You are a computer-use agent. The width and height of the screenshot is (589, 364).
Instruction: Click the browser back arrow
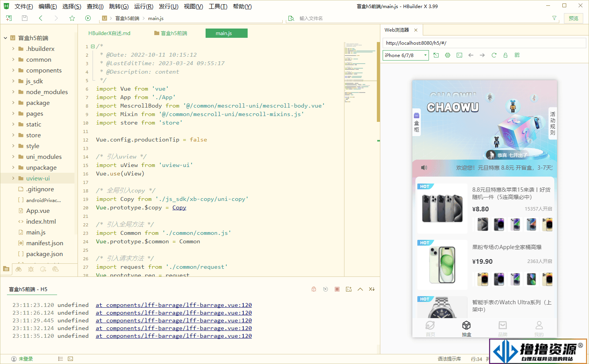471,55
